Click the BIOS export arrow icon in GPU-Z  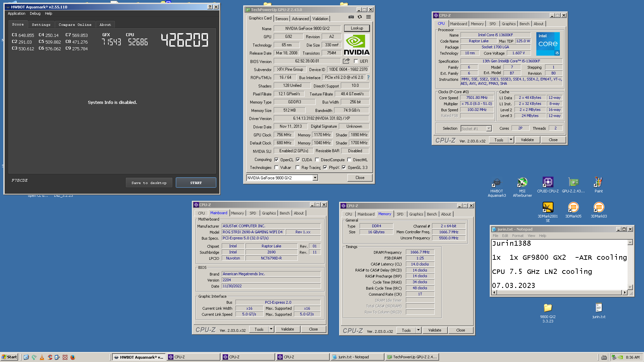(x=346, y=61)
